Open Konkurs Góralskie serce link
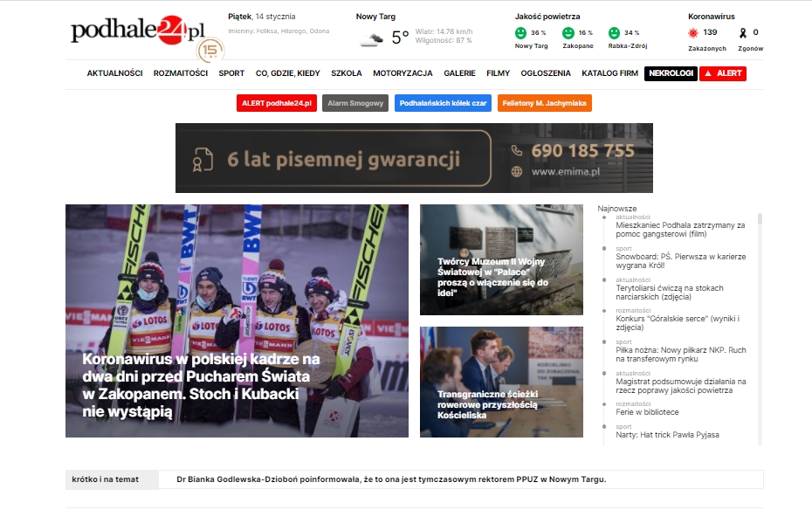The image size is (812, 510). click(x=678, y=322)
